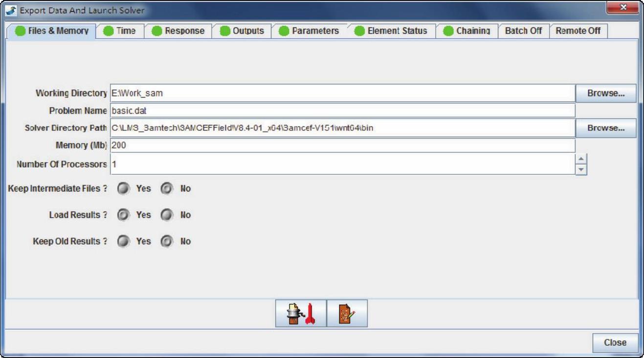Click the edit data file icon
Viewport: 644px width, 358px height.
click(347, 314)
